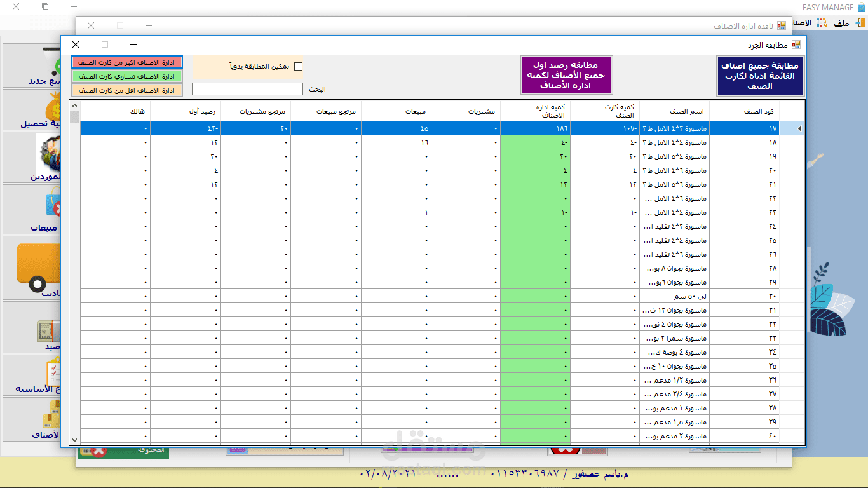This screenshot has width=868, height=488.
Task: Click the navy match all items button
Action: (x=761, y=76)
